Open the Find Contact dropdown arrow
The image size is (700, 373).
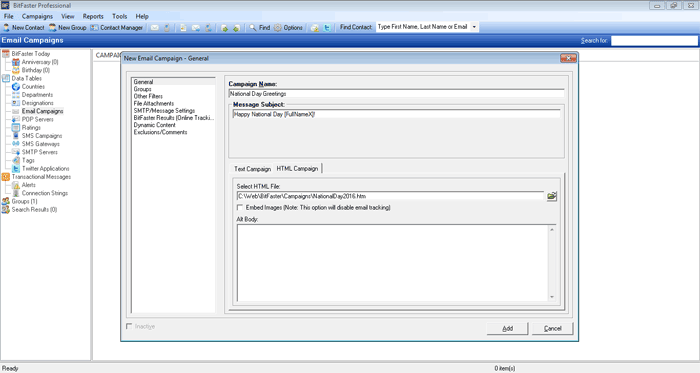click(474, 27)
